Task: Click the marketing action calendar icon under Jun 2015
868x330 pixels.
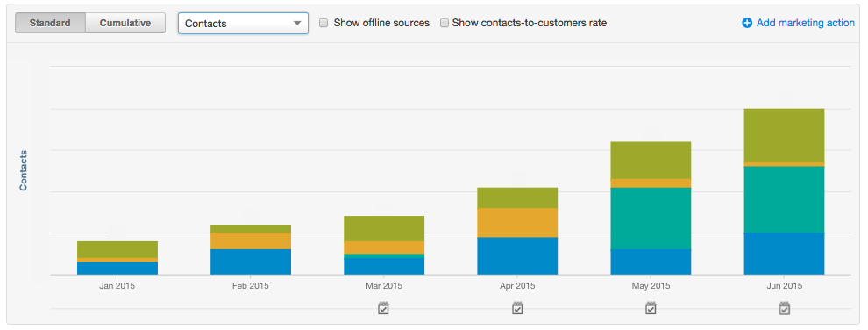Action: click(x=784, y=308)
